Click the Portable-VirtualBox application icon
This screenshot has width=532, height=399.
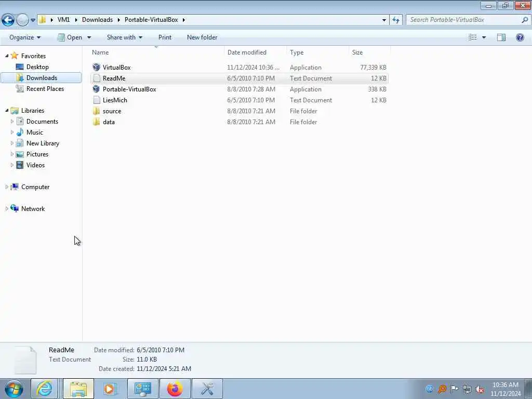[x=96, y=89]
